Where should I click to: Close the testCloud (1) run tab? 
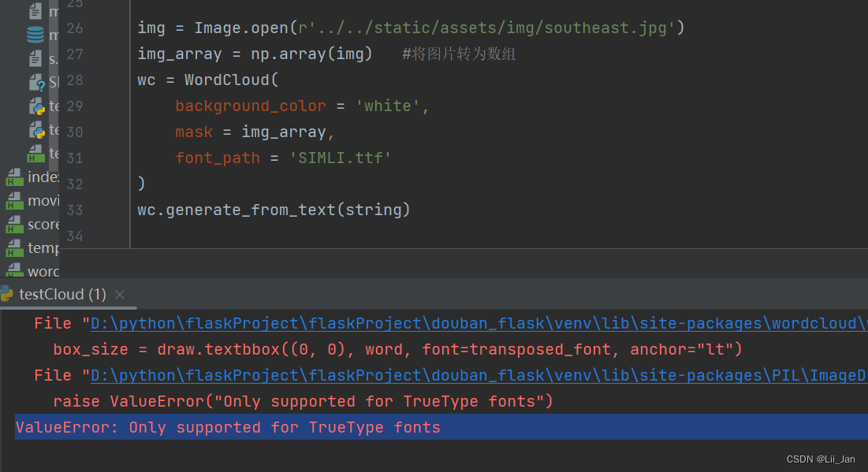coord(119,294)
